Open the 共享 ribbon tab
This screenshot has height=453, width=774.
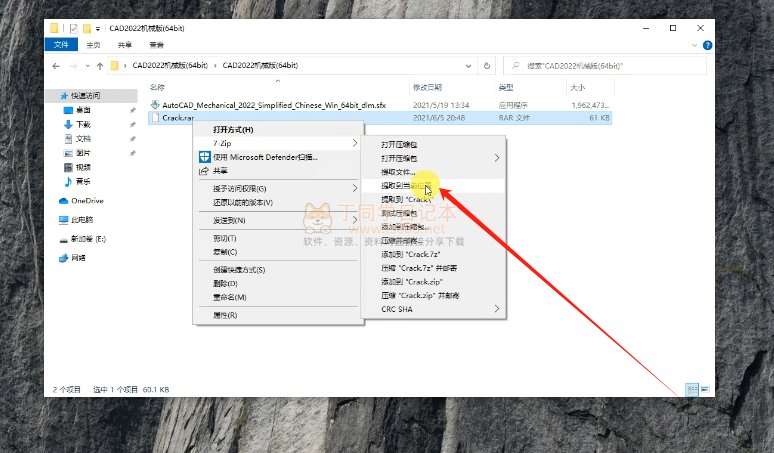(x=125, y=45)
